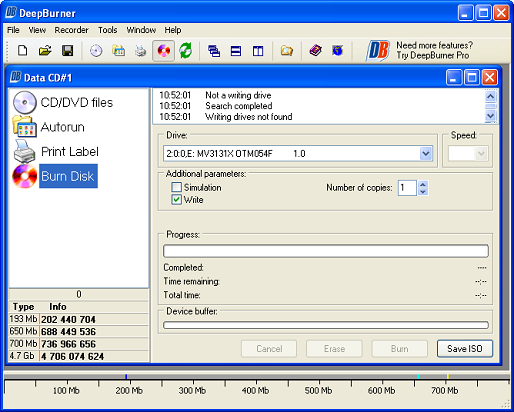Click the 'Not a writing drive' log entry
This screenshot has height=412, width=514.
[x=238, y=95]
